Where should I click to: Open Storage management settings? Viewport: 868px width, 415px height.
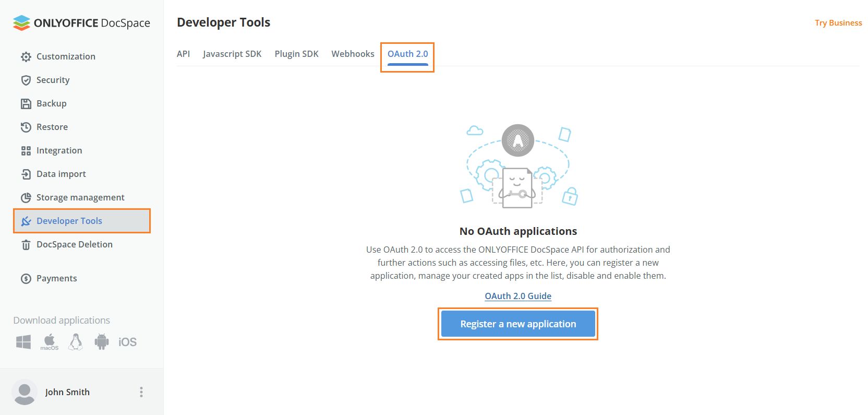pyautogui.click(x=80, y=197)
